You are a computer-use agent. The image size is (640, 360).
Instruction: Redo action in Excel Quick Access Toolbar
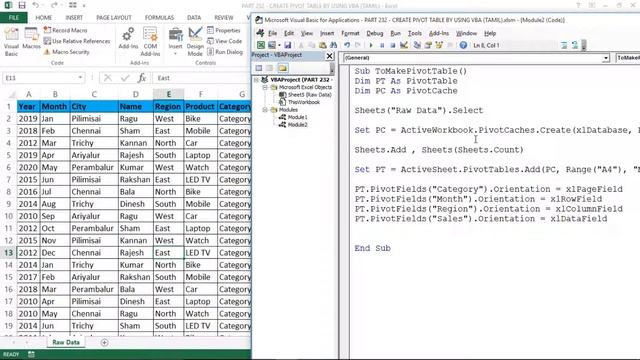54,5
